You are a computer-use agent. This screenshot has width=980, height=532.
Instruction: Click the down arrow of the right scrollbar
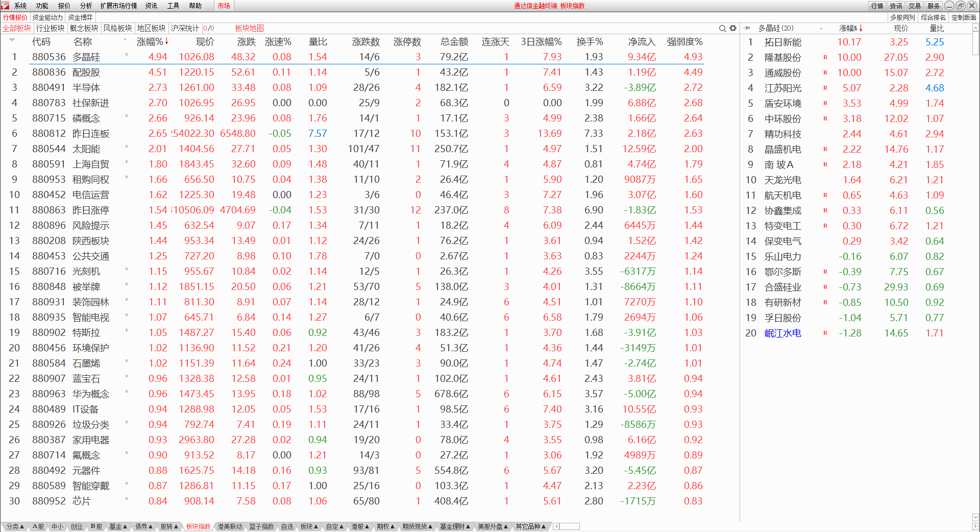975,517
